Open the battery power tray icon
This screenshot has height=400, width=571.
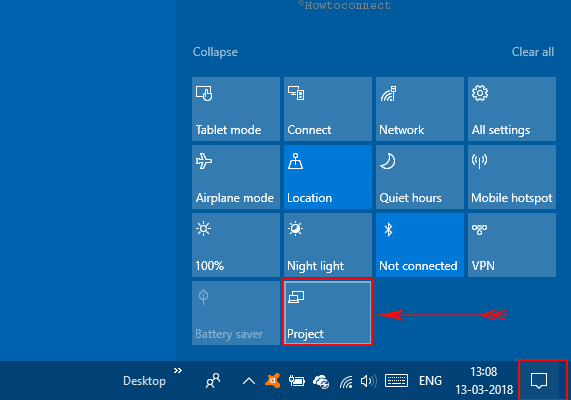coord(296,381)
